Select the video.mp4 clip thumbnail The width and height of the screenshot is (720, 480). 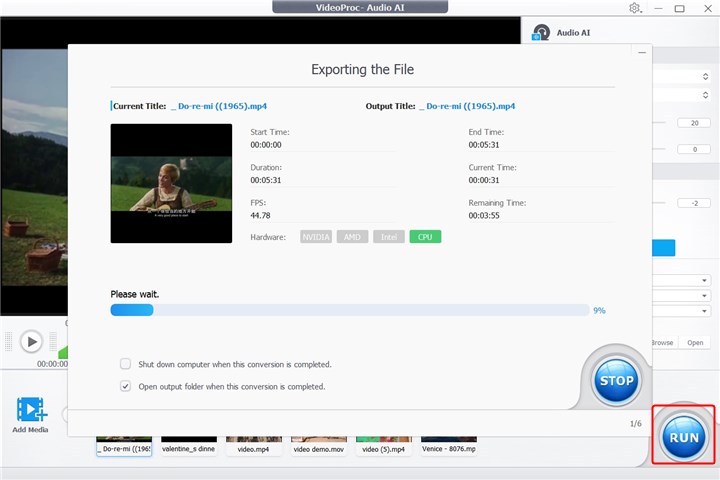(253, 446)
